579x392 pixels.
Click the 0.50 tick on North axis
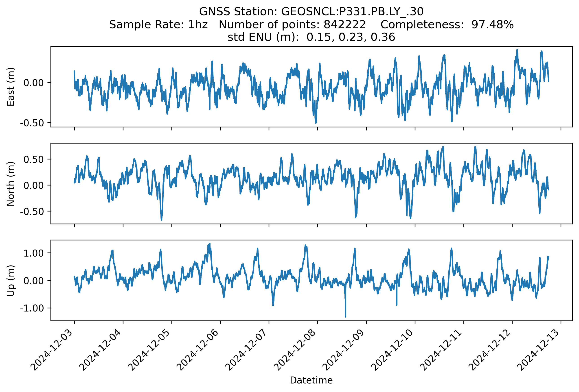(x=34, y=159)
